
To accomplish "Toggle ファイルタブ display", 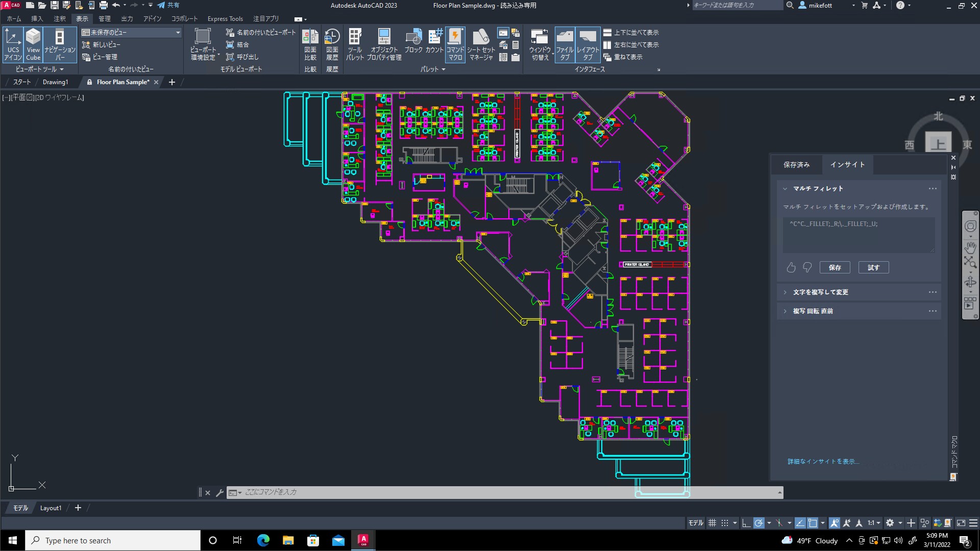I will click(x=564, y=43).
